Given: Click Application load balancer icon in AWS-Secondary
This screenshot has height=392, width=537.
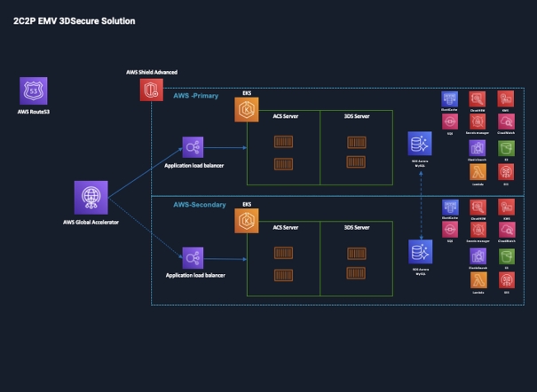Looking at the screenshot, I should [x=193, y=258].
